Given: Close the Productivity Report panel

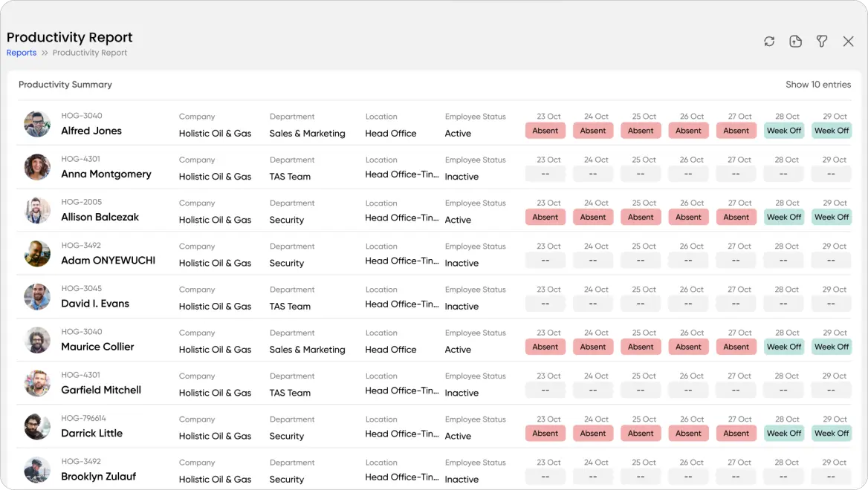Looking at the screenshot, I should coord(848,42).
